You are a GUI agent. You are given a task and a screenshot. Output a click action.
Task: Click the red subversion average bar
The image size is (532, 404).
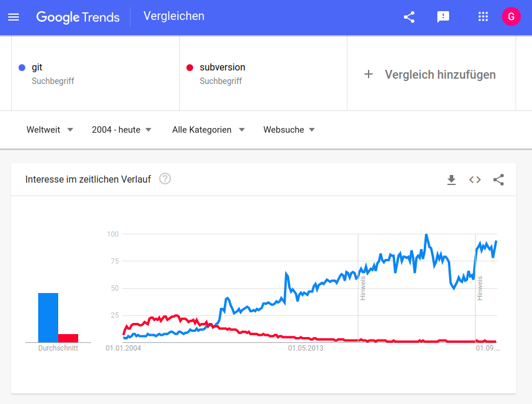[68, 338]
